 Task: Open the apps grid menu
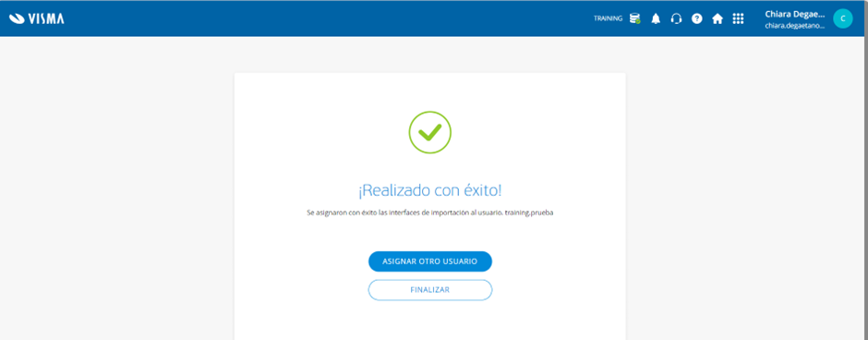click(738, 18)
